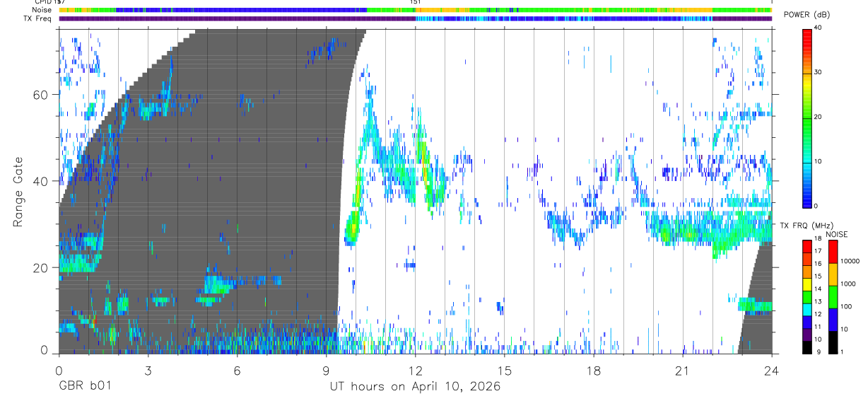Click the TX FRQ legend label '15'
868x401 pixels.
[818, 276]
